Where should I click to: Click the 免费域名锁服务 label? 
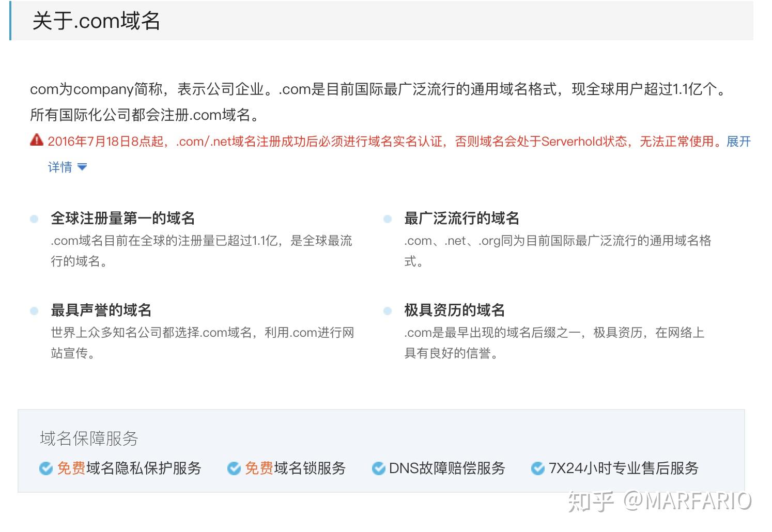(296, 468)
